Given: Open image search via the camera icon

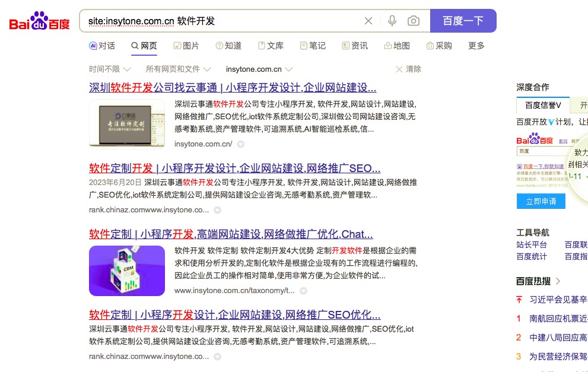Looking at the screenshot, I should (412, 20).
